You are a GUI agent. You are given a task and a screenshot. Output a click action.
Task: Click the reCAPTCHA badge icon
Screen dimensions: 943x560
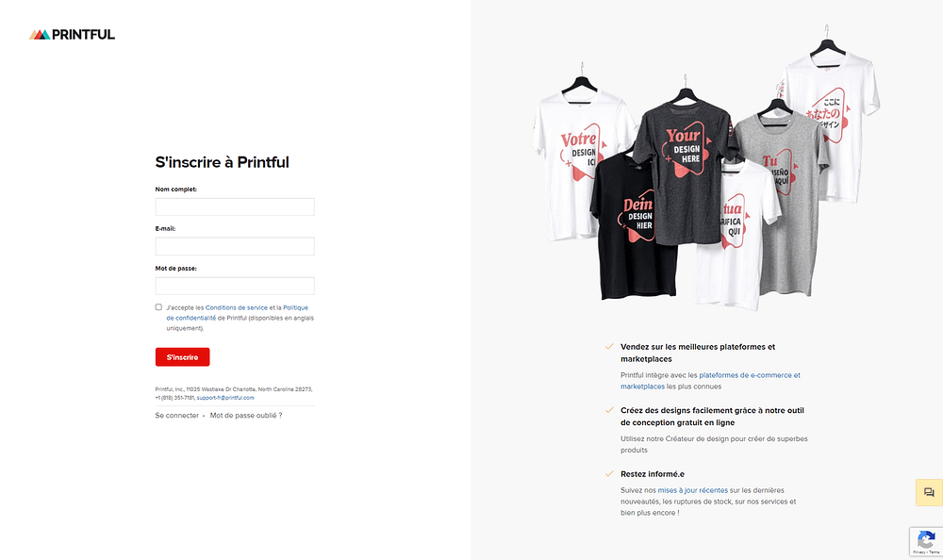pyautogui.click(x=926, y=541)
